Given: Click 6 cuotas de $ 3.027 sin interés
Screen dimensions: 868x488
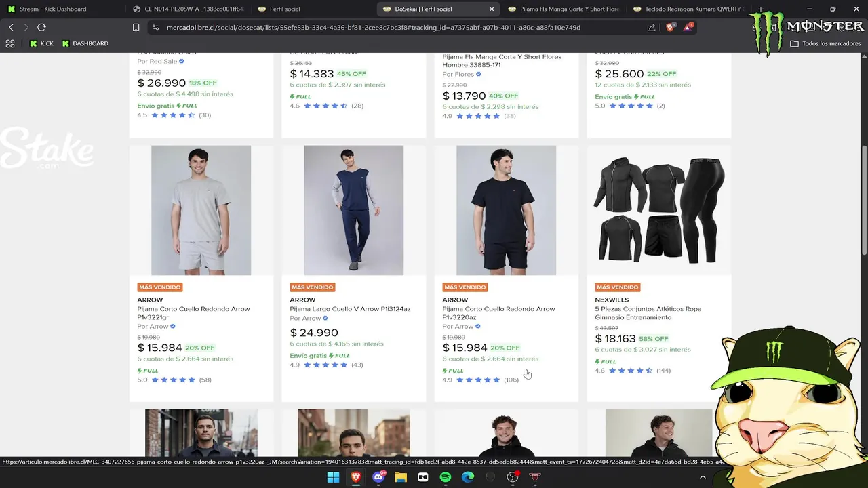Looking at the screenshot, I should coord(643,350).
